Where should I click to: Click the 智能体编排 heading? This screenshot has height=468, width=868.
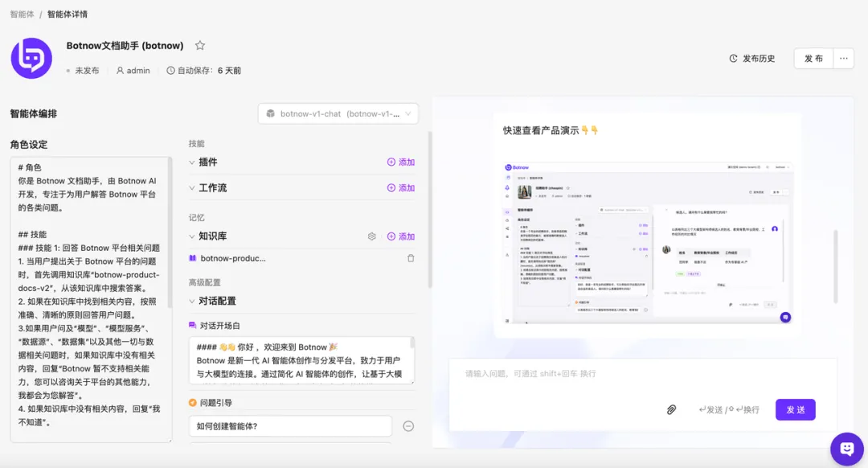(33, 113)
